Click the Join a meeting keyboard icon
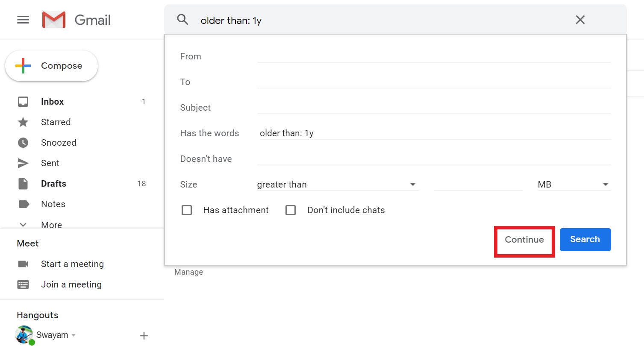This screenshot has height=346, width=644. point(24,284)
